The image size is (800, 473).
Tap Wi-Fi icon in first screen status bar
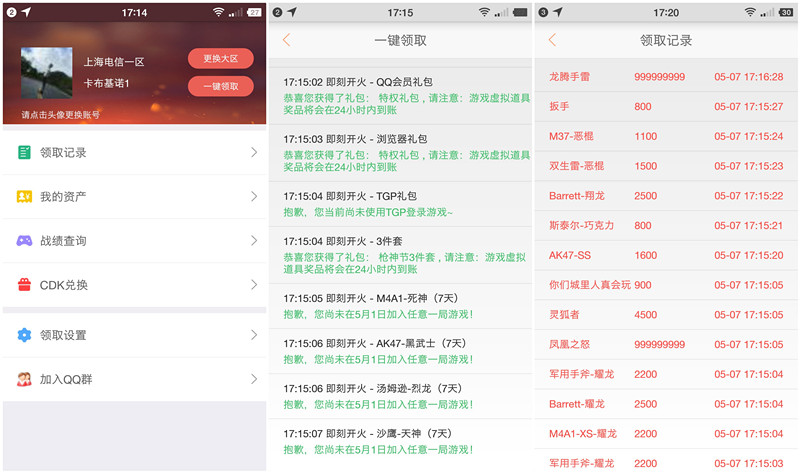click(x=218, y=12)
